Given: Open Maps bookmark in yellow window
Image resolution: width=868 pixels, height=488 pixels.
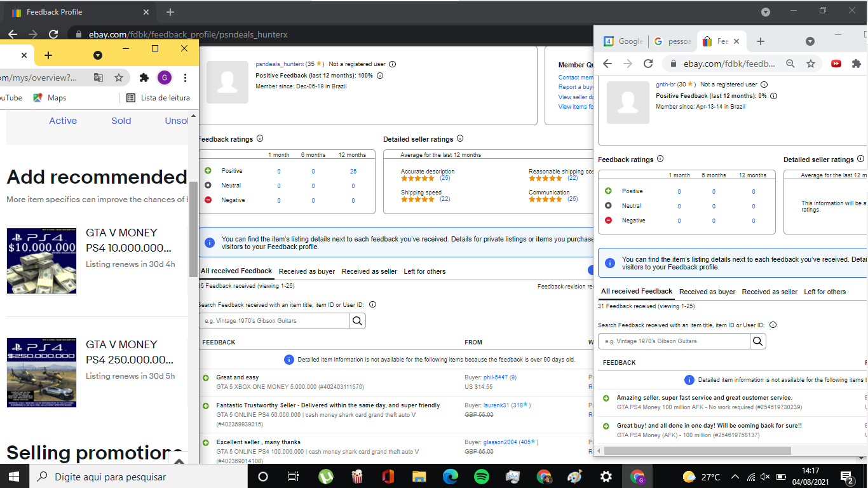Looking at the screenshot, I should click(x=50, y=98).
